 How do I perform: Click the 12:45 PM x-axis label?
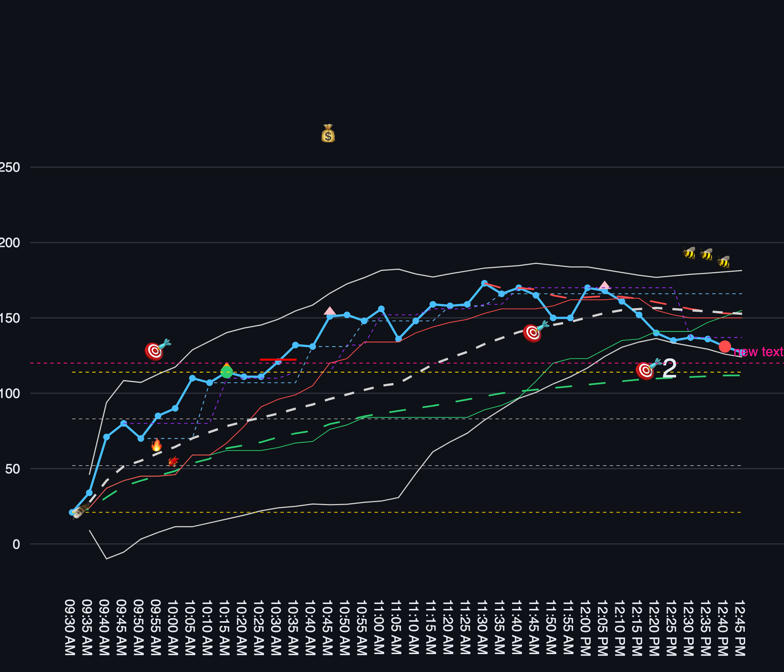(740, 628)
